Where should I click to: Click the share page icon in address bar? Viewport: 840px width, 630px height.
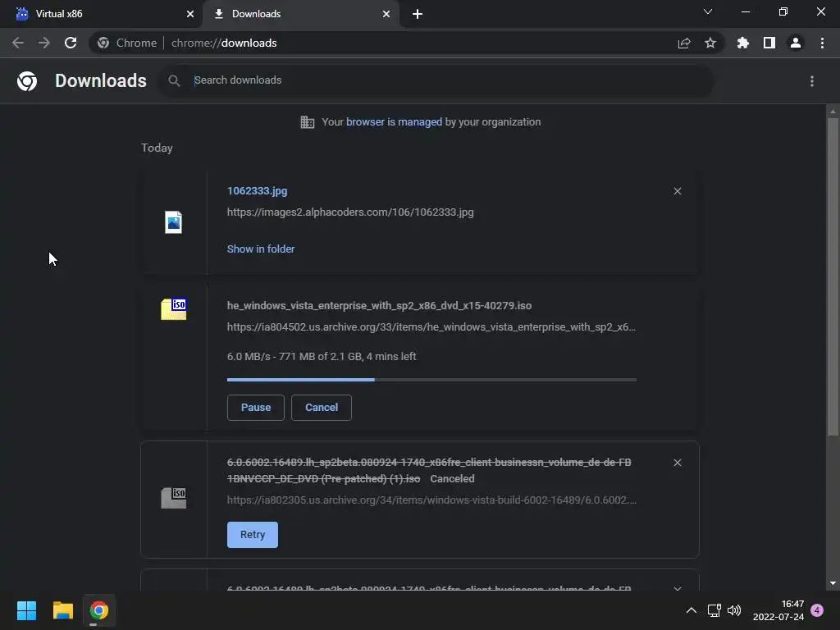pos(684,43)
